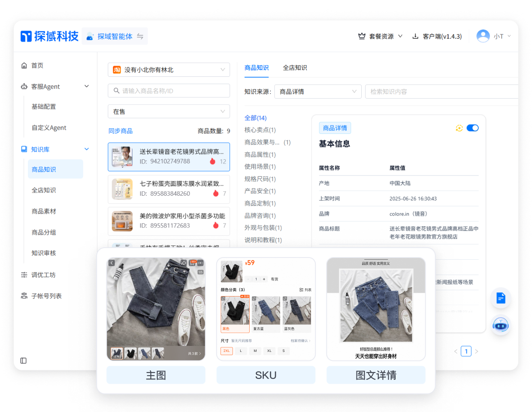Disable the 商品详情 knowledge toggle
Image resolution: width=532 pixels, height=412 pixels.
(x=472, y=127)
